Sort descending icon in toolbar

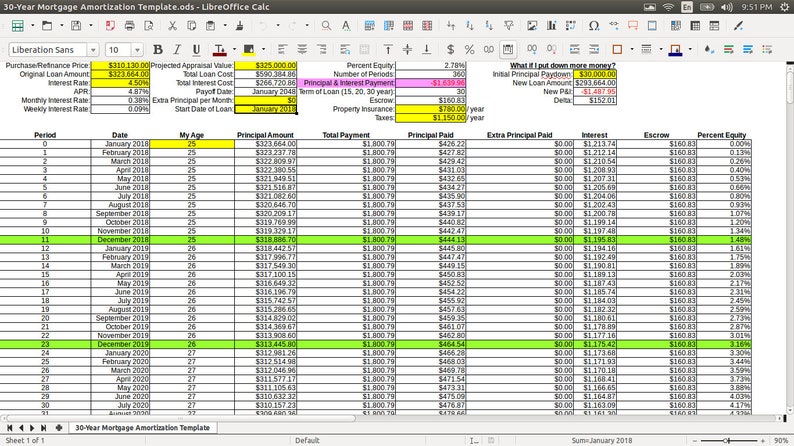point(489,26)
